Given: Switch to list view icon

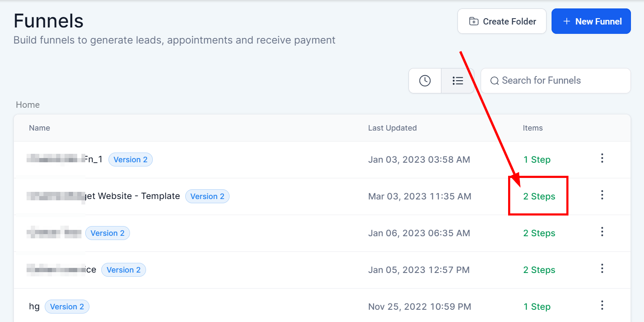Looking at the screenshot, I should [x=457, y=80].
